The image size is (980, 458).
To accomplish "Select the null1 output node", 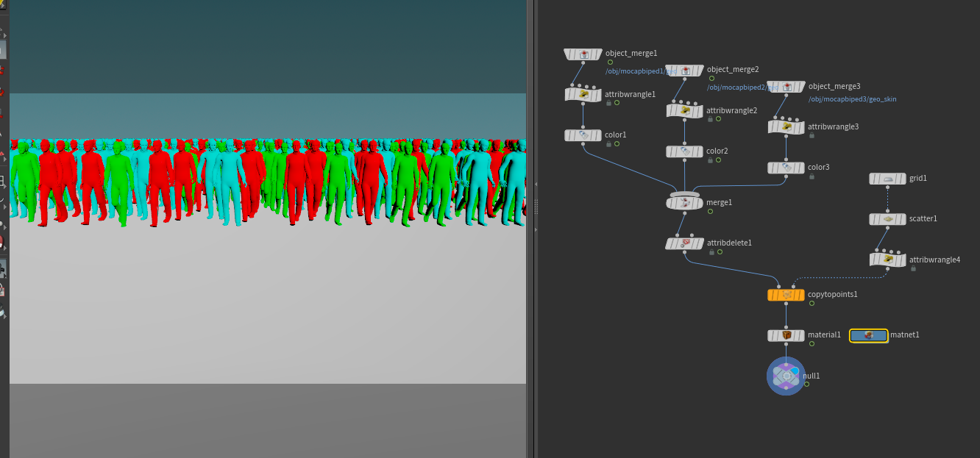I will (x=786, y=376).
